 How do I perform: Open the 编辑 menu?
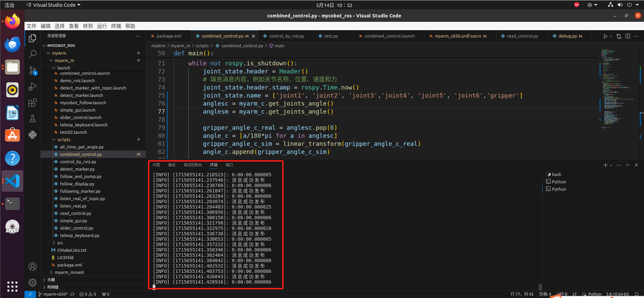pos(46,26)
